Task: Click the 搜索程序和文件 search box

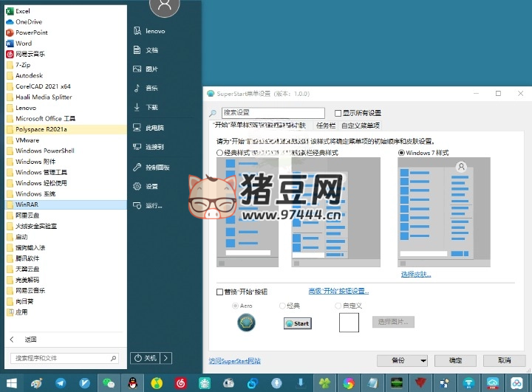Action: click(64, 358)
